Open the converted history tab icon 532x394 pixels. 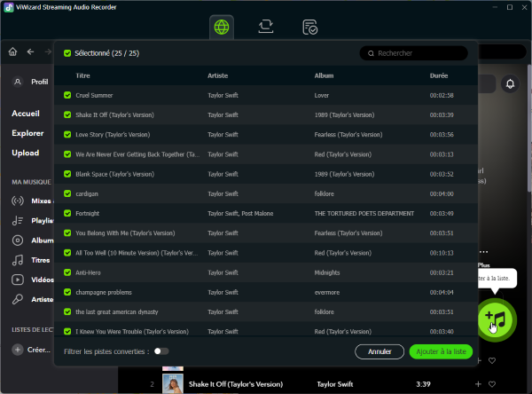click(x=309, y=27)
